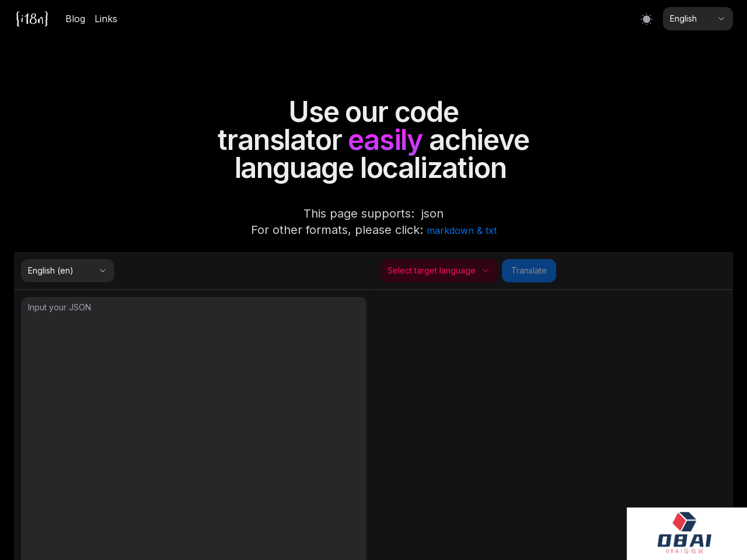Click the OBAI logo thumbnail
The image size is (747, 560).
[687, 534]
